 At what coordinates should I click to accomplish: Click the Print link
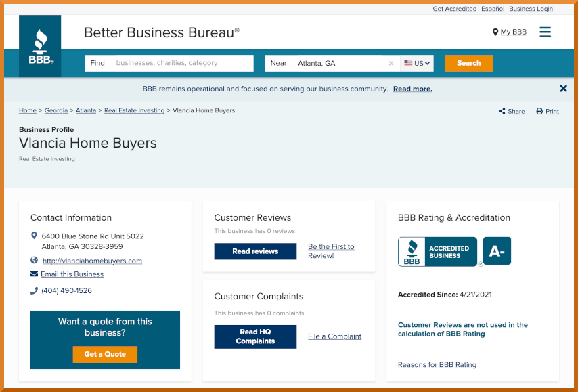552,111
